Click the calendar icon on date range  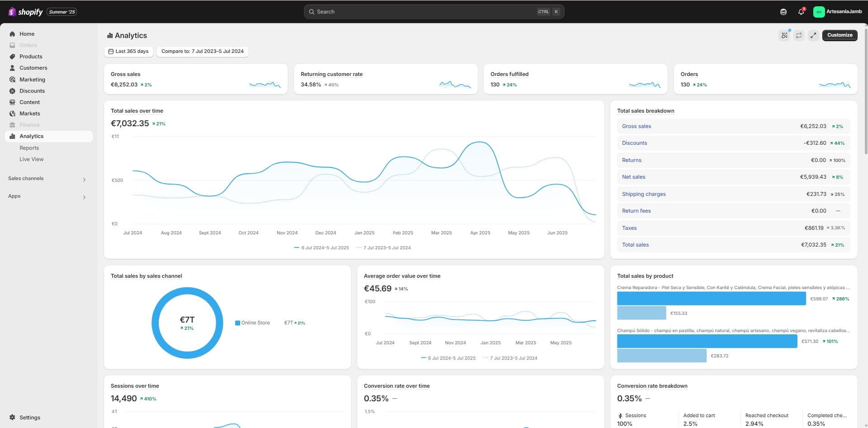tap(111, 52)
